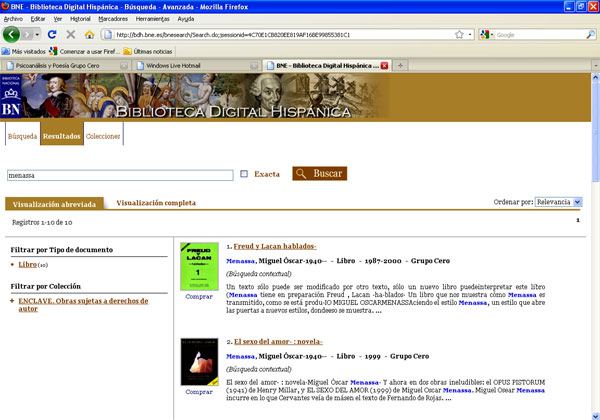Image resolution: width=600 pixels, height=420 pixels.
Task: Open the URL bar history dropdown arrow
Action: pos(470,35)
